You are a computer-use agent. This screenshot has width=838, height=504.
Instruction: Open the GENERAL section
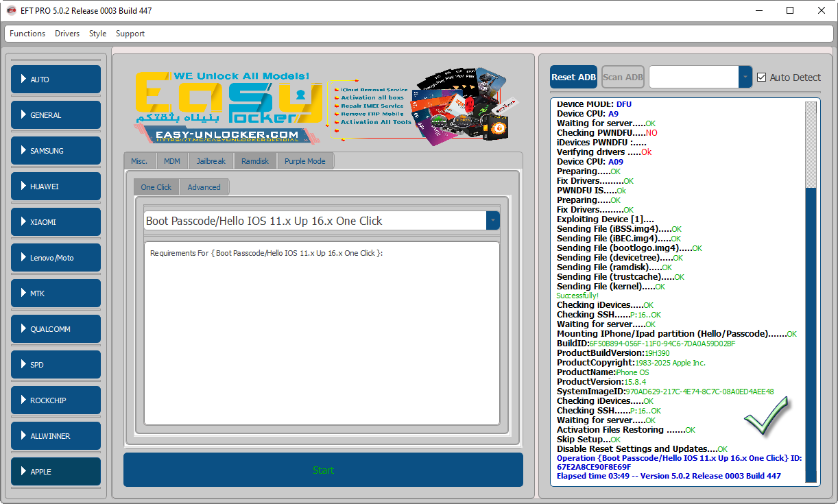pyautogui.click(x=56, y=115)
